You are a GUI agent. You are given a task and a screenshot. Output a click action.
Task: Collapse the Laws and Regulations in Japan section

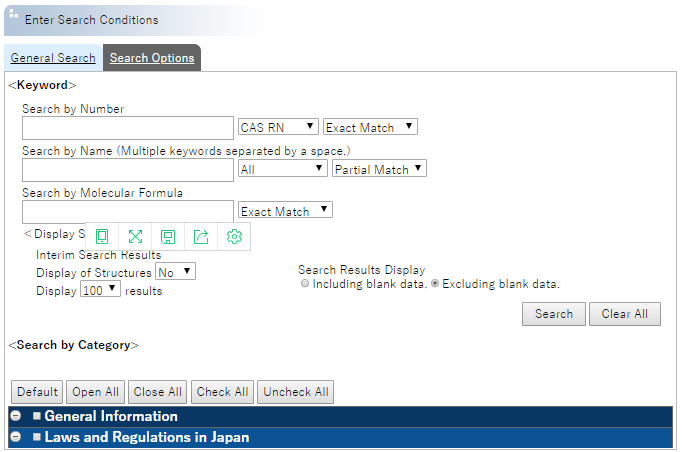16,437
